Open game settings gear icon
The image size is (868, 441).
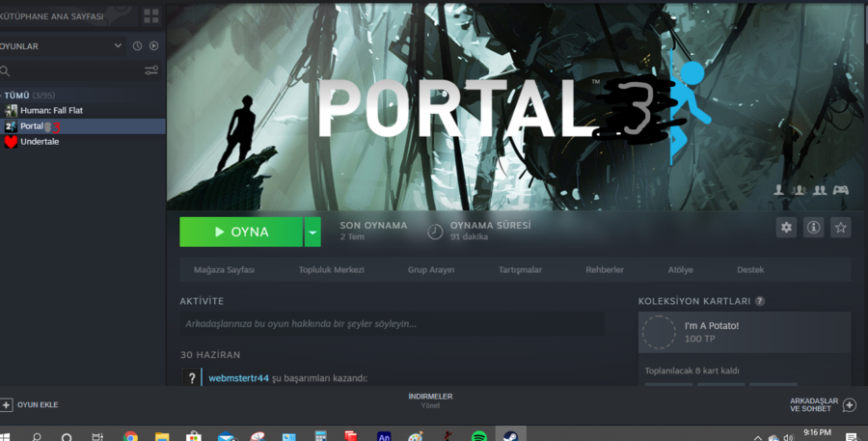pos(786,227)
